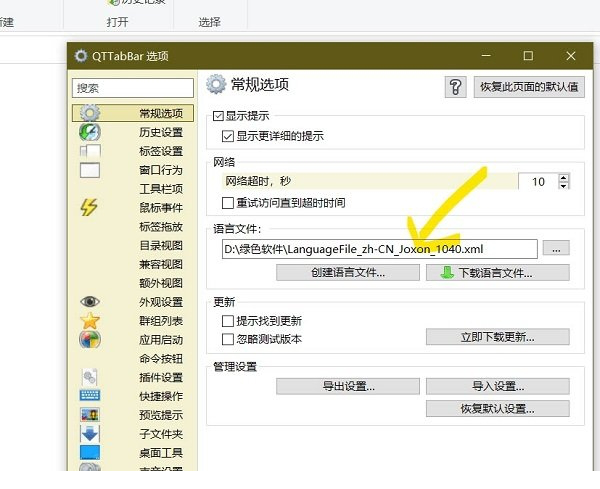600x489 pixels.
Task: Toggle the 显示提示 checkbox
Action: pyautogui.click(x=218, y=116)
